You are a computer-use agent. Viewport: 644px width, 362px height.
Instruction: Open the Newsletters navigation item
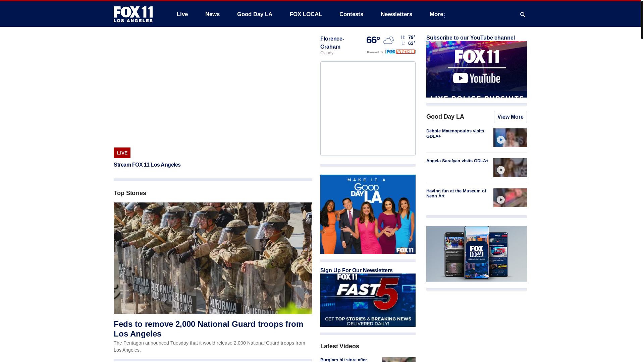pyautogui.click(x=396, y=14)
